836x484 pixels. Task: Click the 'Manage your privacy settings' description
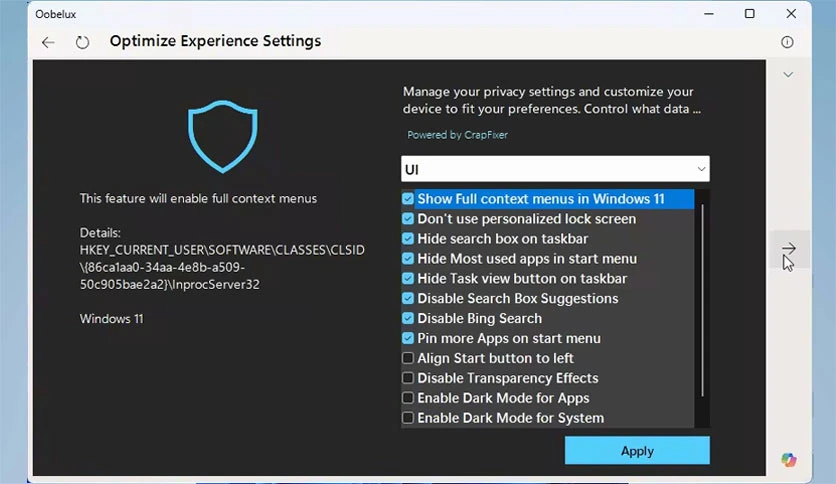[552, 100]
